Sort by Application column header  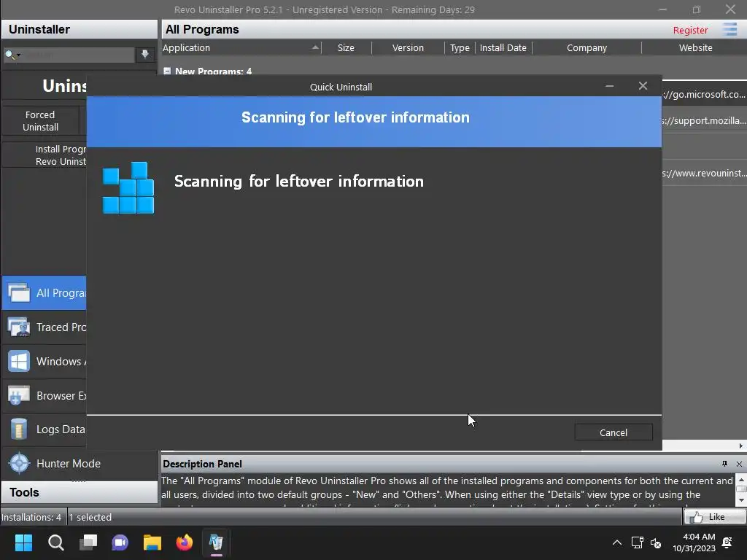click(x=241, y=47)
